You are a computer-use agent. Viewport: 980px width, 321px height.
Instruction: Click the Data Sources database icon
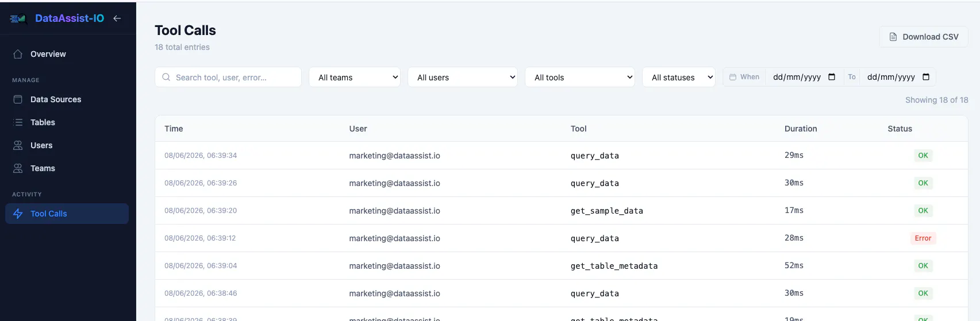[x=18, y=99]
